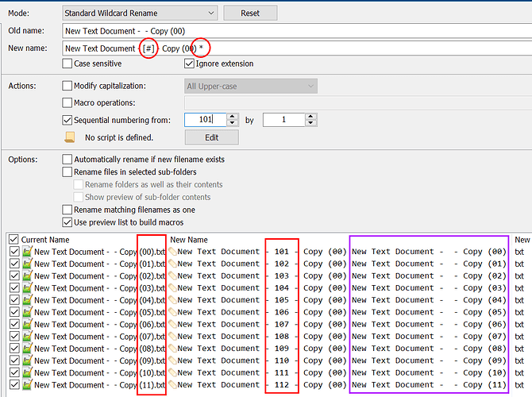Click the file icon of Copy (10).txt
532x397 pixels.
tap(27, 372)
